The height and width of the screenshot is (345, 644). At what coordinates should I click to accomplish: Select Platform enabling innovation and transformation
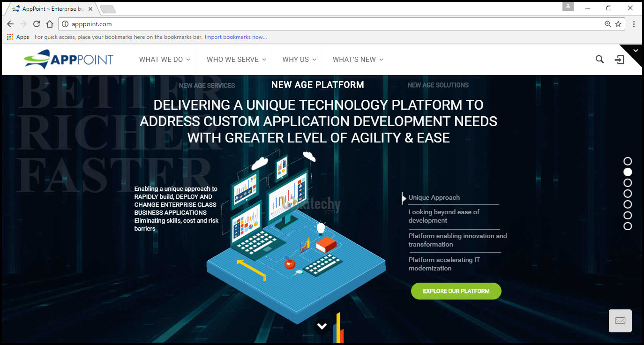click(x=457, y=240)
